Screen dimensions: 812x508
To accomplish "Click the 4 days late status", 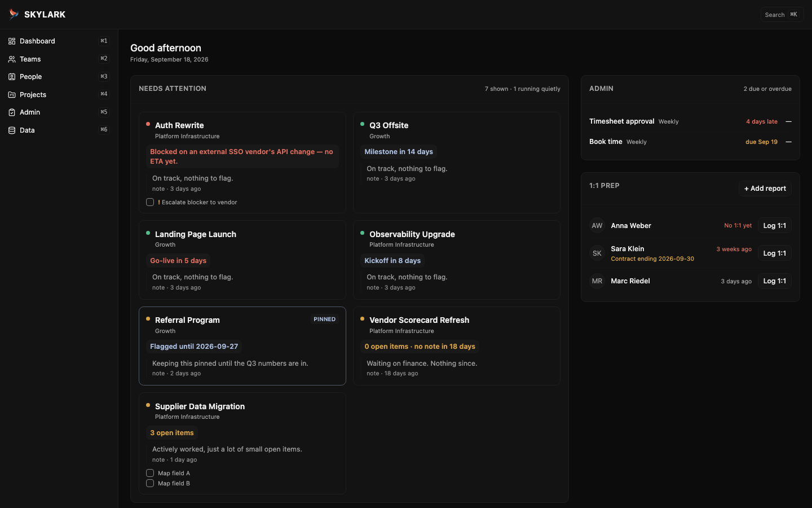I will tap(762, 121).
